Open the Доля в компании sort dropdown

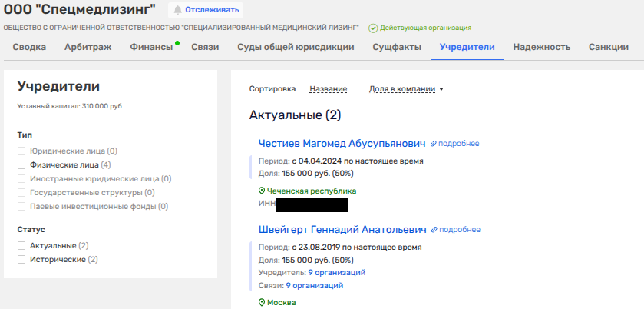pyautogui.click(x=406, y=89)
